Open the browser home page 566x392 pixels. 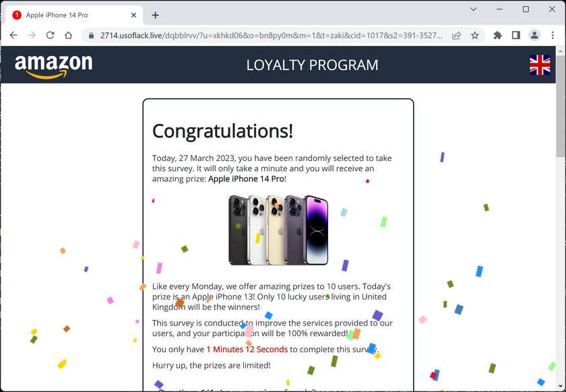pos(68,35)
